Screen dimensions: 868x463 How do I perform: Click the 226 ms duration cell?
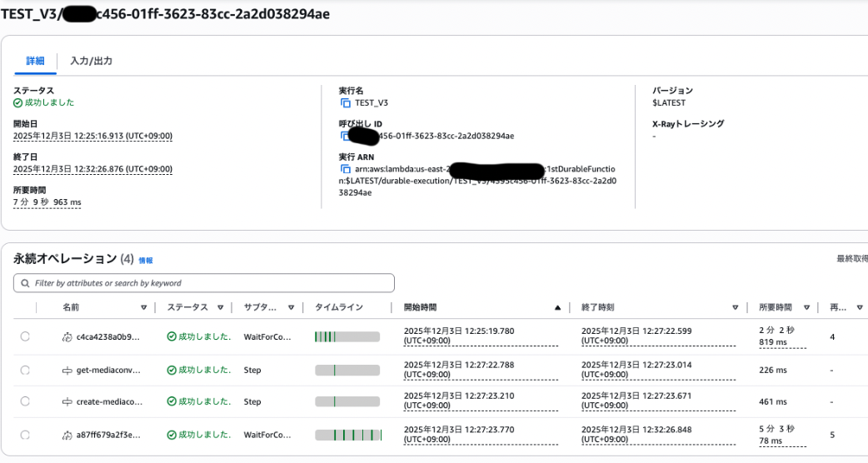click(773, 370)
